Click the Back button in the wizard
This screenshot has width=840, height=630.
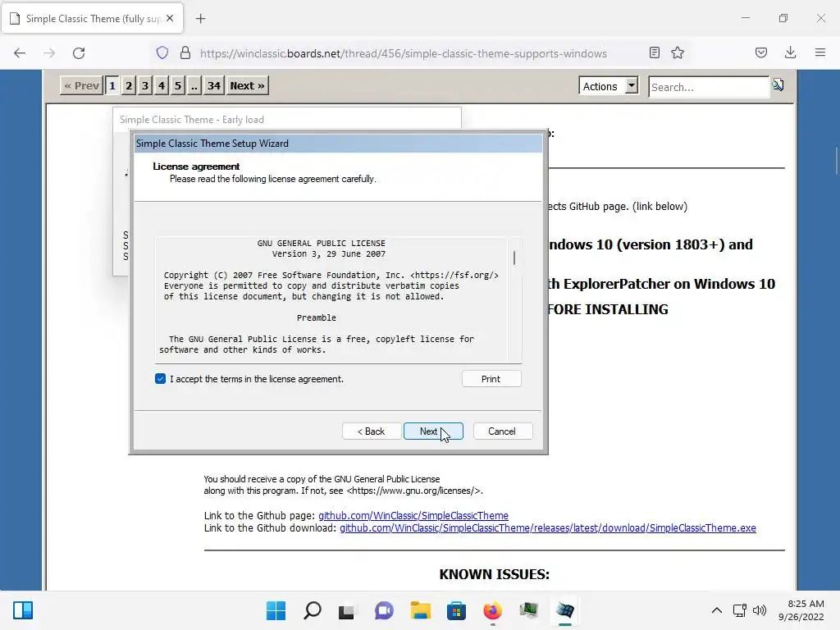(x=372, y=431)
